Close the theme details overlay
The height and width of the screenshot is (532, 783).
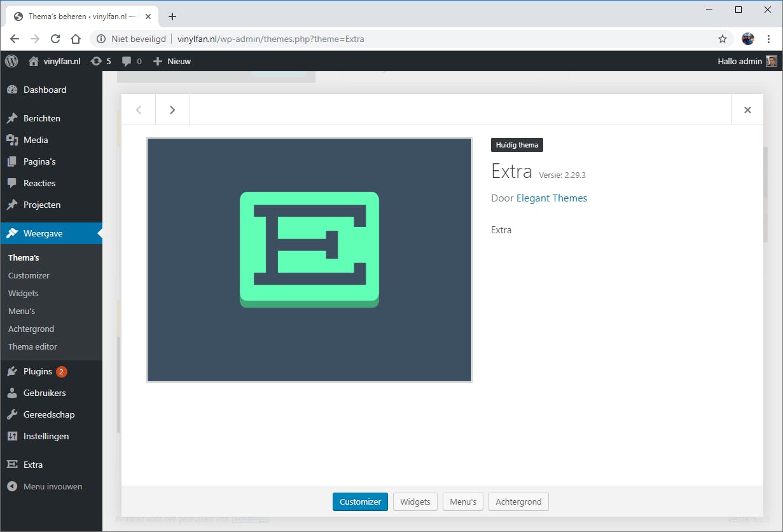(747, 110)
